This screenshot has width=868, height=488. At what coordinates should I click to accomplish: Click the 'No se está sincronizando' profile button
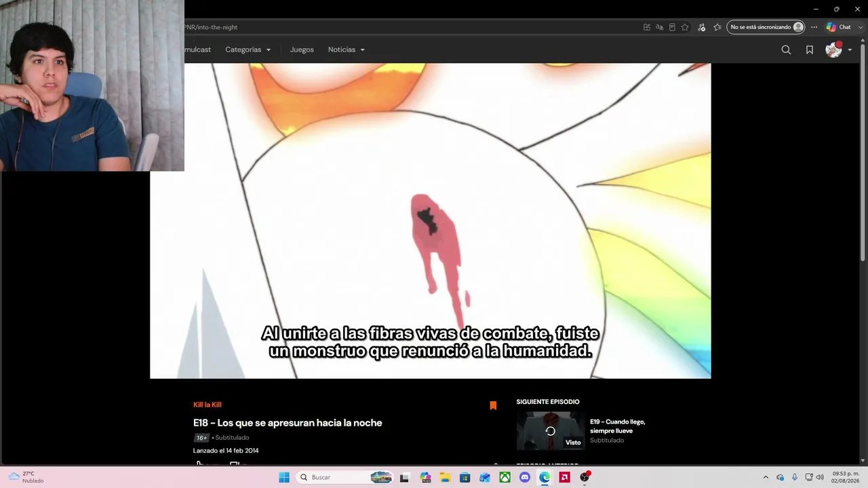click(x=766, y=27)
